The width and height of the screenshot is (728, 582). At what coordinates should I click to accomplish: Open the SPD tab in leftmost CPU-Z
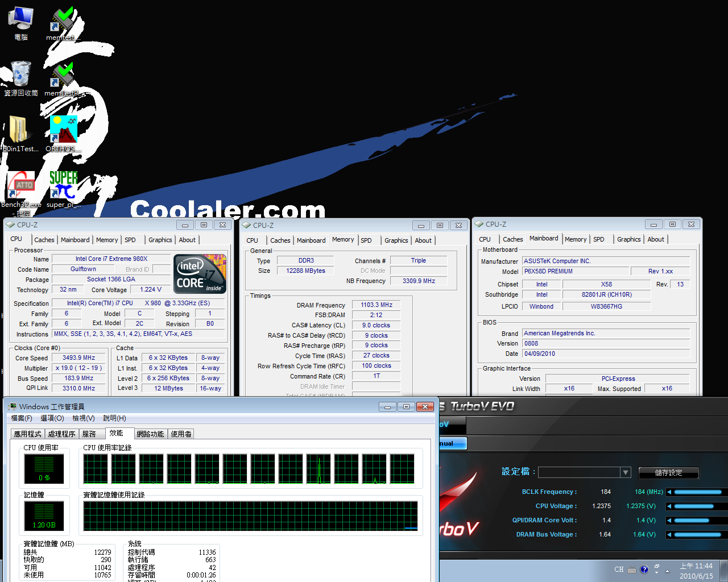coord(130,240)
